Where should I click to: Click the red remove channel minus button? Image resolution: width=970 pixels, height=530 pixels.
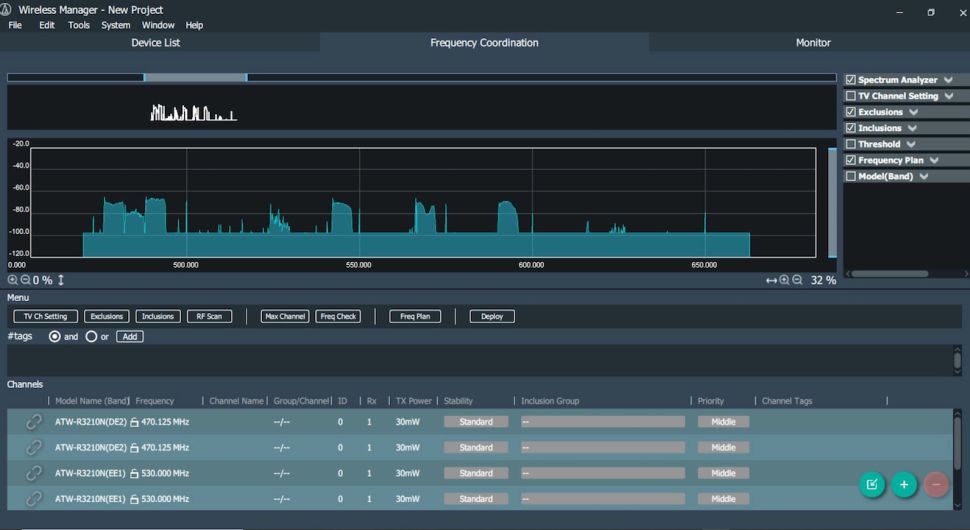(936, 485)
